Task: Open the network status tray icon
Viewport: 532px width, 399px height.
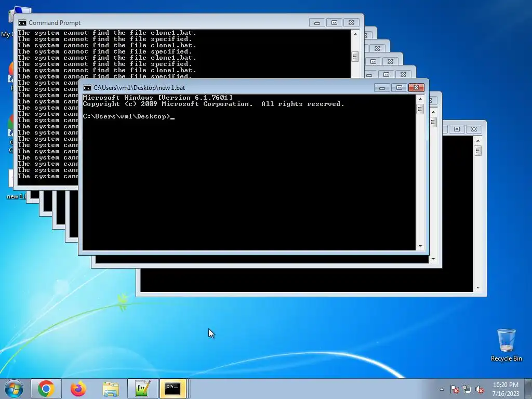Action: [467, 389]
